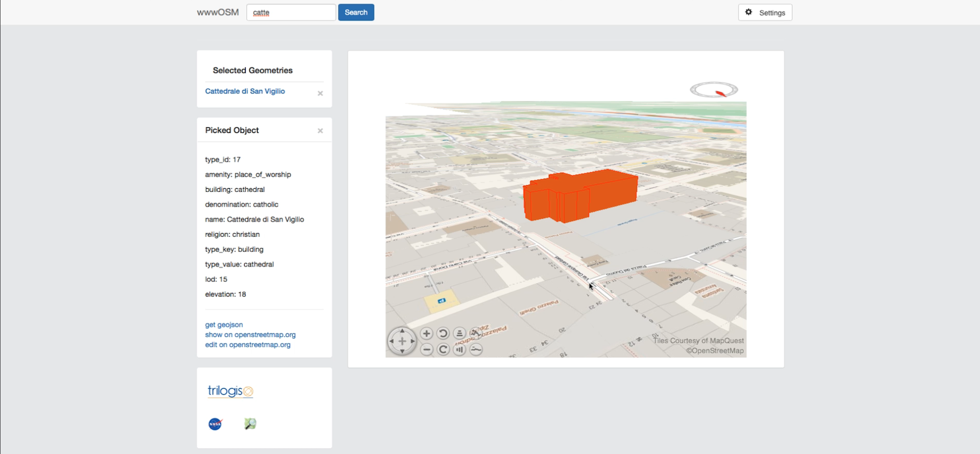
Task: Zoom in using the map plus button
Action: click(x=427, y=333)
